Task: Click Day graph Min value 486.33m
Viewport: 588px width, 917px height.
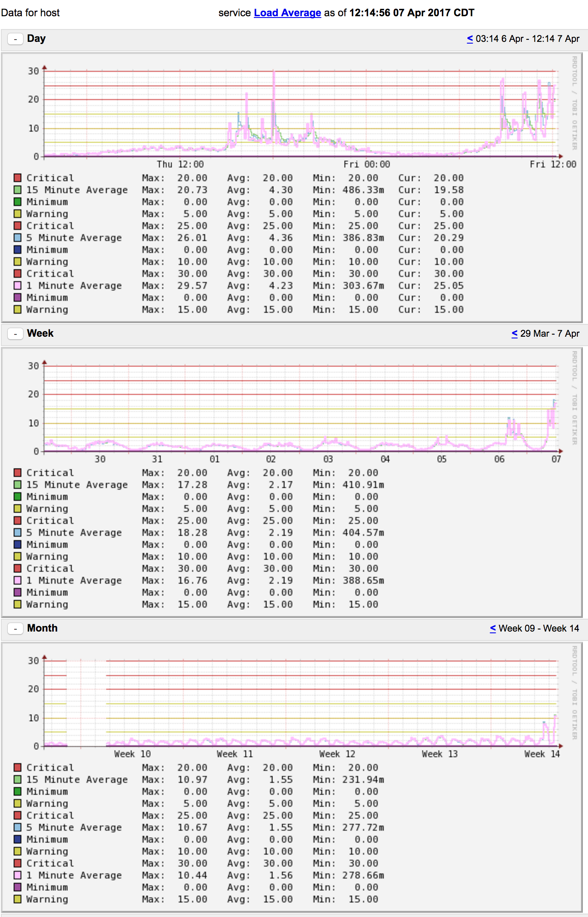Action: pos(363,190)
